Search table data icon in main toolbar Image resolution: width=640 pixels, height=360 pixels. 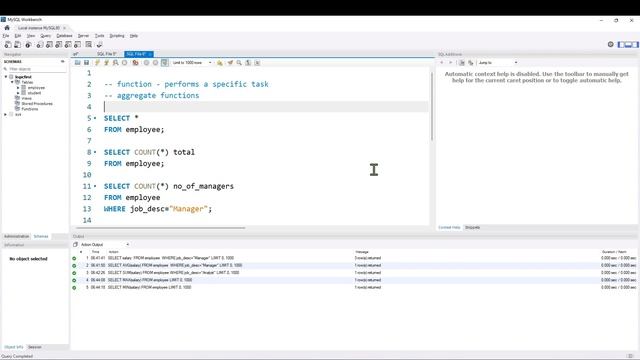(x=89, y=44)
